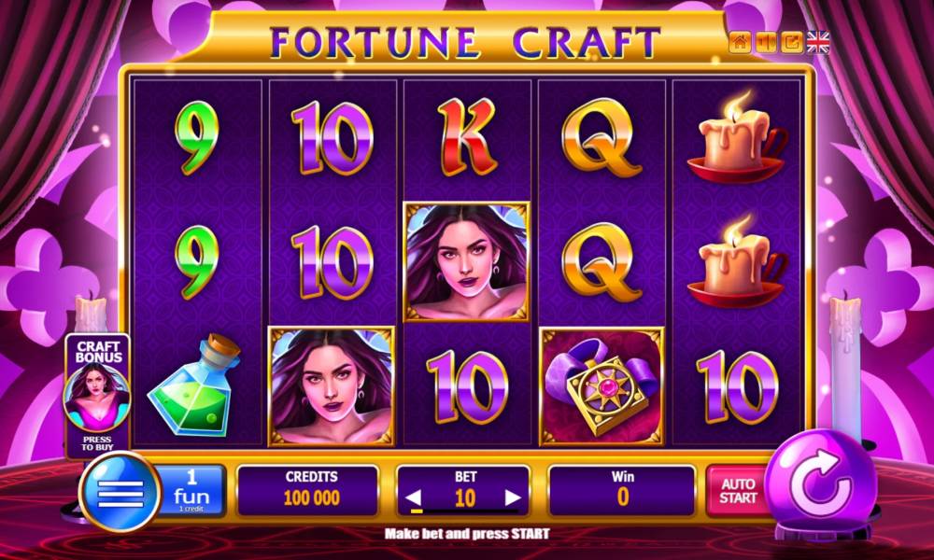This screenshot has height=560, width=934.
Task: Open the blue hamburger menu
Action: (x=120, y=493)
